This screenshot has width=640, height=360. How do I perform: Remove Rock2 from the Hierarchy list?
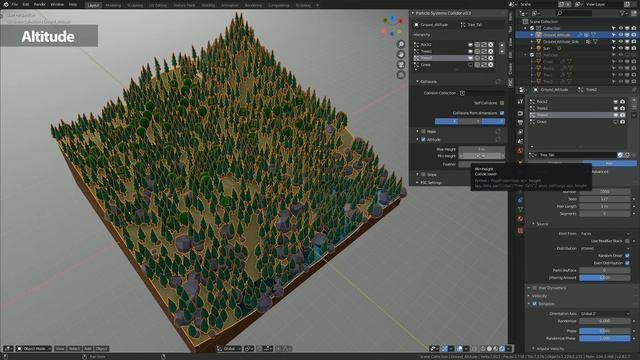[x=491, y=44]
